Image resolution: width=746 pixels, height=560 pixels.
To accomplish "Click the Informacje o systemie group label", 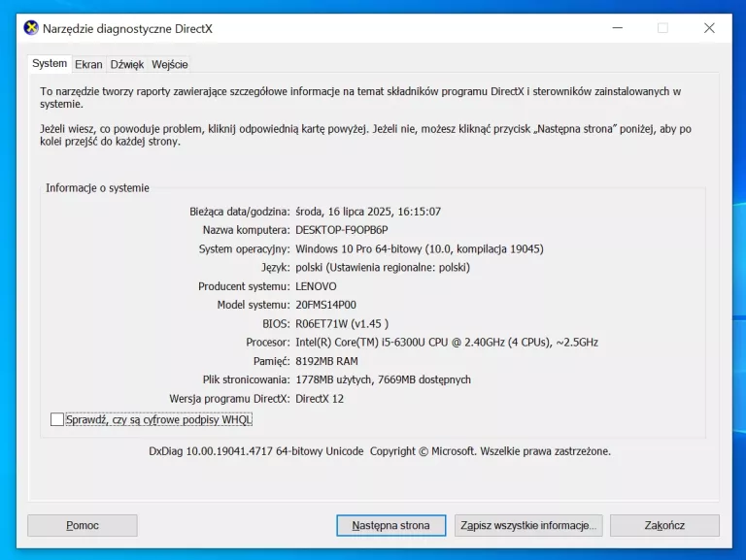I will (x=97, y=188).
